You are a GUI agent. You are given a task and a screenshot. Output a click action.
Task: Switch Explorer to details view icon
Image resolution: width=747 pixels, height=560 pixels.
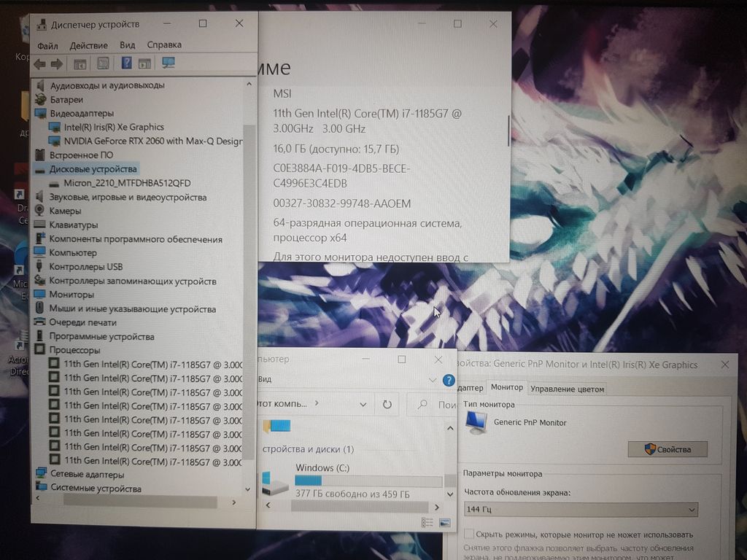tap(427, 523)
